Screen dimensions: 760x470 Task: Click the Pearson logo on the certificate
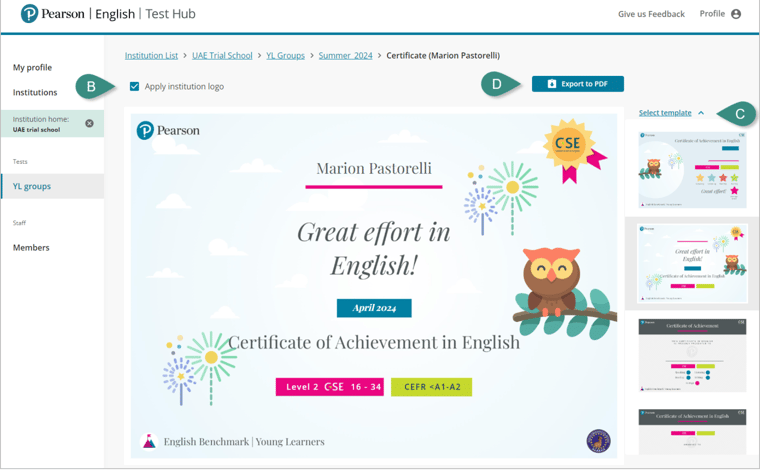168,130
